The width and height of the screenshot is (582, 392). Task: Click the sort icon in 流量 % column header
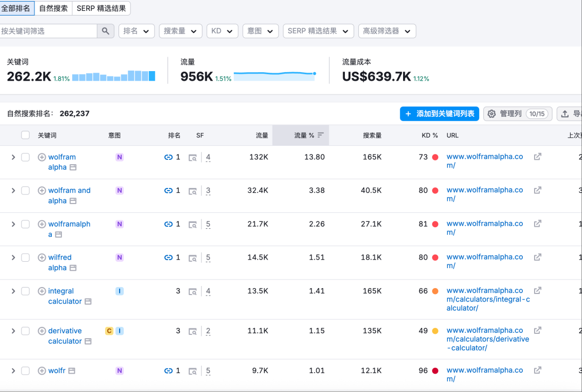click(x=321, y=135)
